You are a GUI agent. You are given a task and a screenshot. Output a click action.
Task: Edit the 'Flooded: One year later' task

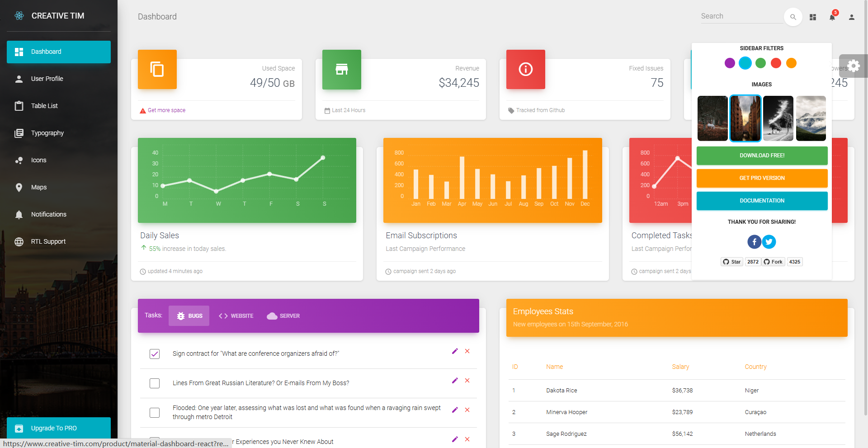pyautogui.click(x=455, y=410)
